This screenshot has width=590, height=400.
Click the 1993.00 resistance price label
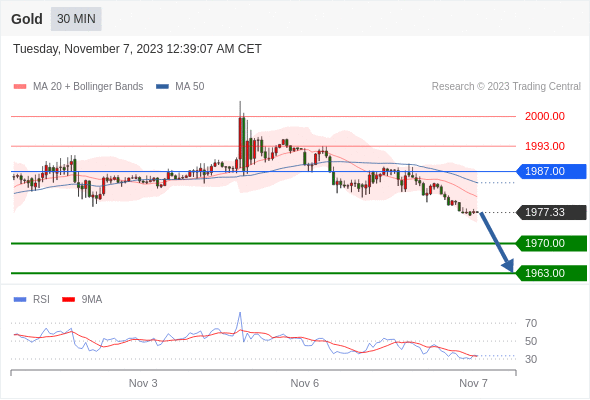[545, 146]
